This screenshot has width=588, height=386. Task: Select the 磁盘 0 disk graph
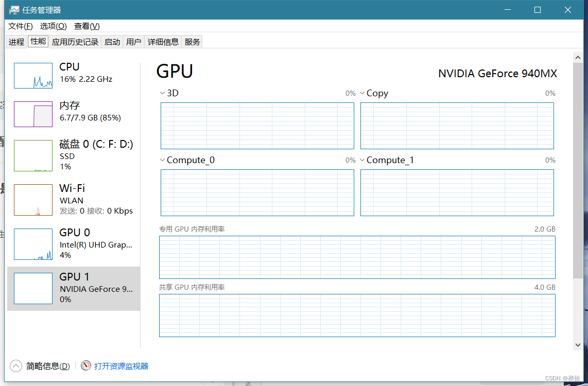(x=33, y=155)
